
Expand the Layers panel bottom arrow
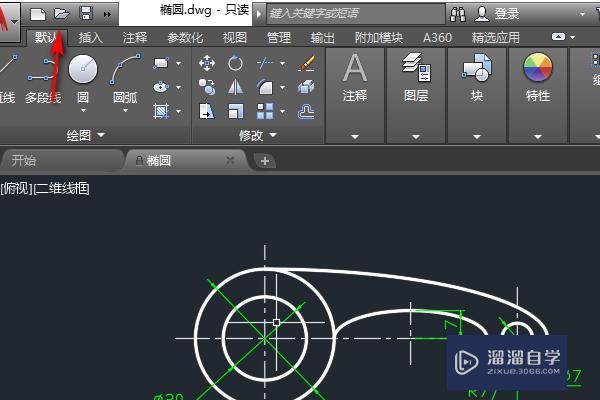tap(416, 137)
